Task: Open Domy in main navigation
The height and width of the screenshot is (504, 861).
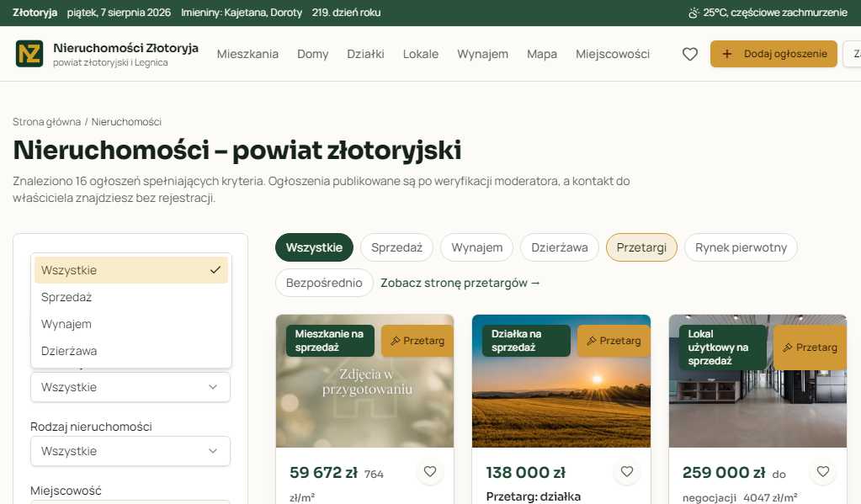Action: [312, 54]
